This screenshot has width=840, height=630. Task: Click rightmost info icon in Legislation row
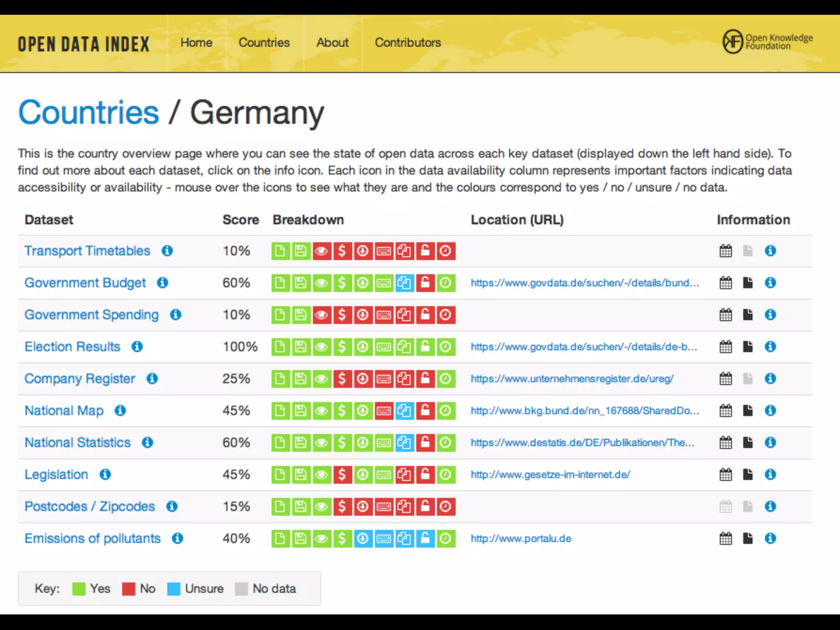pos(770,475)
